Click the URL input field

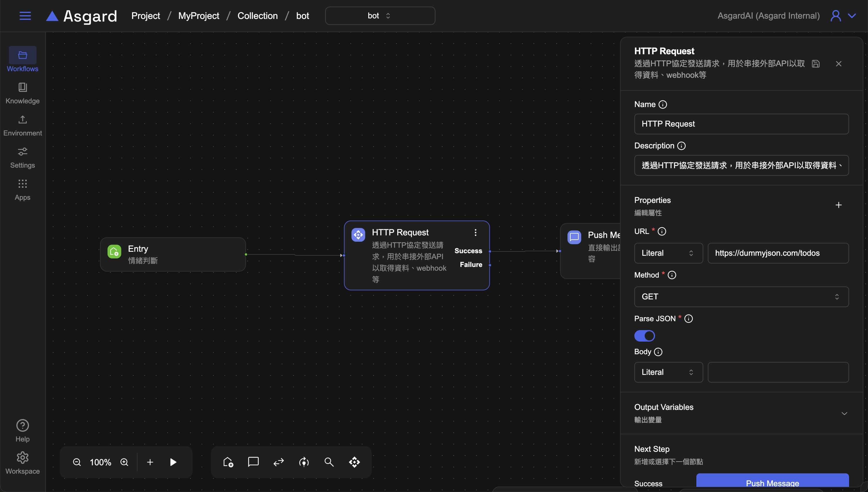point(778,253)
